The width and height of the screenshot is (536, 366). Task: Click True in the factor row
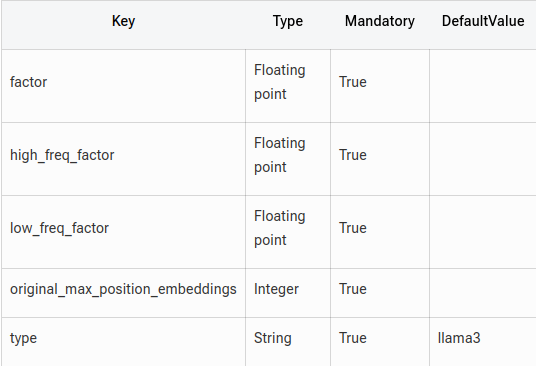(x=353, y=82)
